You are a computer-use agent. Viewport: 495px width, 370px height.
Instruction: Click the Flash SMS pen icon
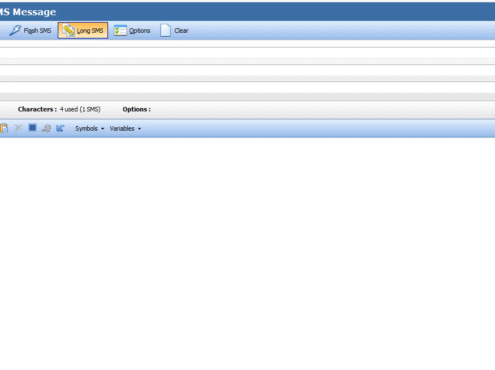[15, 30]
